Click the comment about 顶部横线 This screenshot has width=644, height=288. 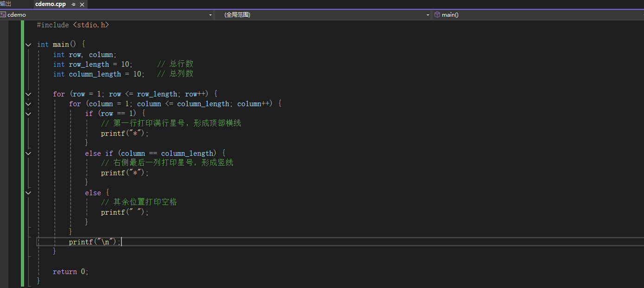coord(171,123)
